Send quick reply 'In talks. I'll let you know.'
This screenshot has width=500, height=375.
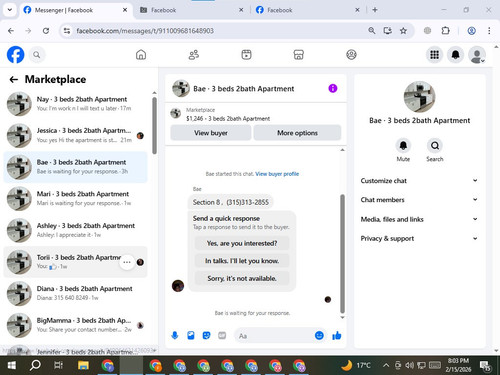click(242, 261)
